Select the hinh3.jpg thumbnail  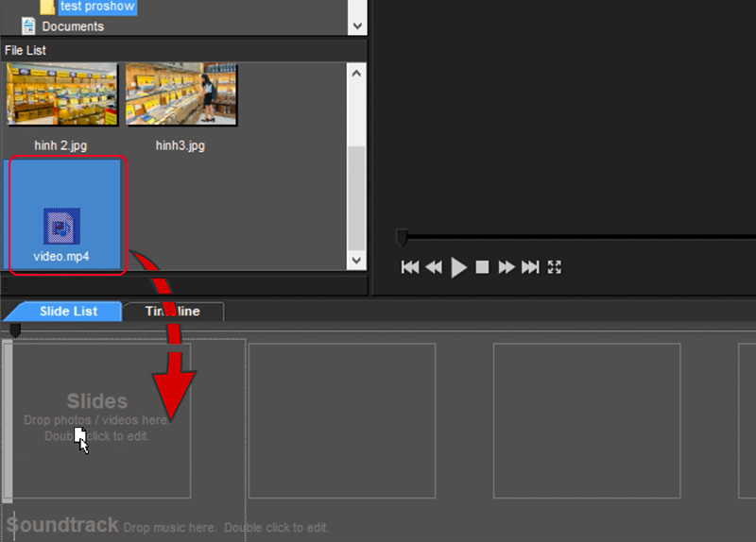(x=180, y=94)
